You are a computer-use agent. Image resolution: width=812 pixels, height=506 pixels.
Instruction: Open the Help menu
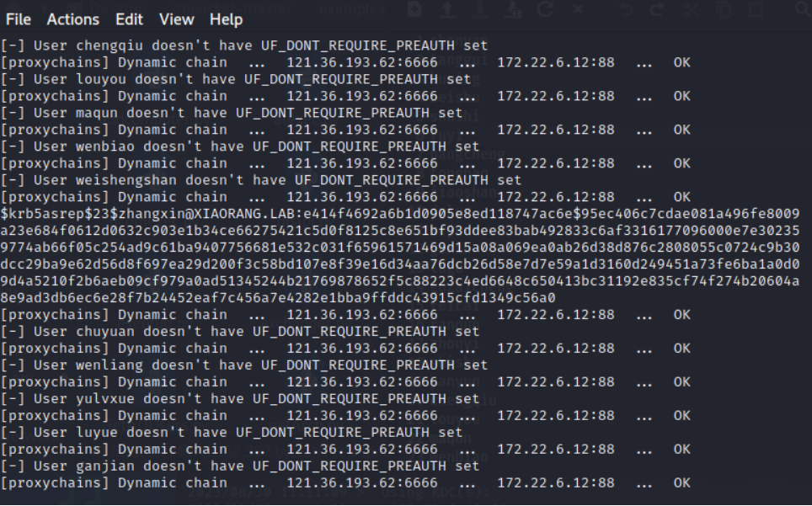[x=226, y=19]
